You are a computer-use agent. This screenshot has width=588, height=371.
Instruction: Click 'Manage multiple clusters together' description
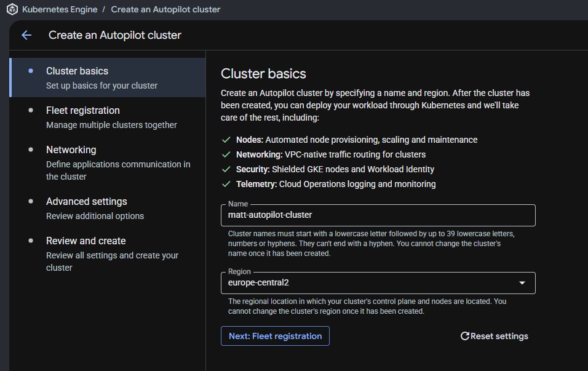(111, 125)
